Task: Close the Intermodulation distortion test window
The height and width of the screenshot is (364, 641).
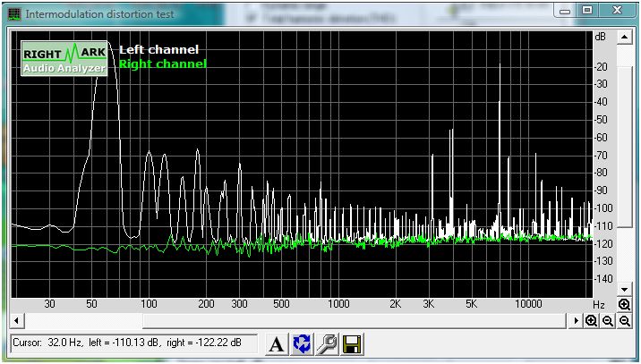Action: pos(616,11)
